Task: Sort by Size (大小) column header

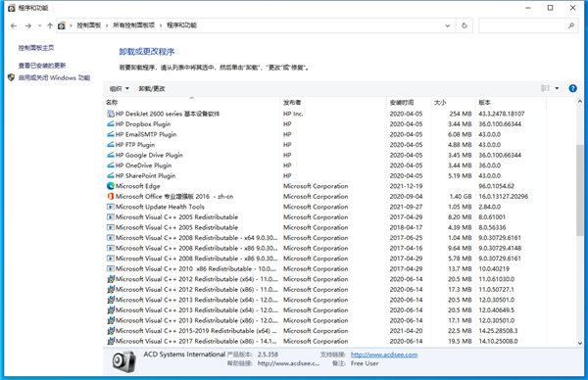Action: pyautogui.click(x=453, y=102)
